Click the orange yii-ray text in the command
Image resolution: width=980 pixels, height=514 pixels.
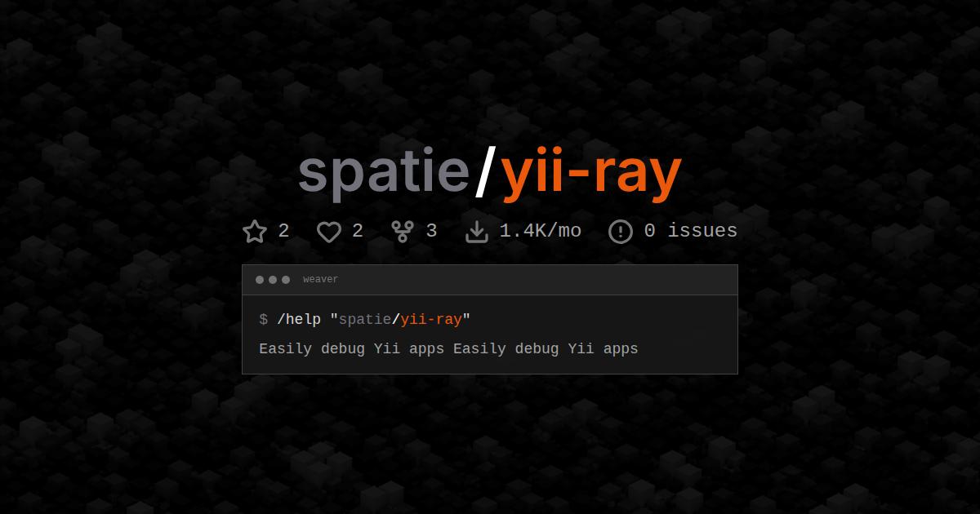430,319
